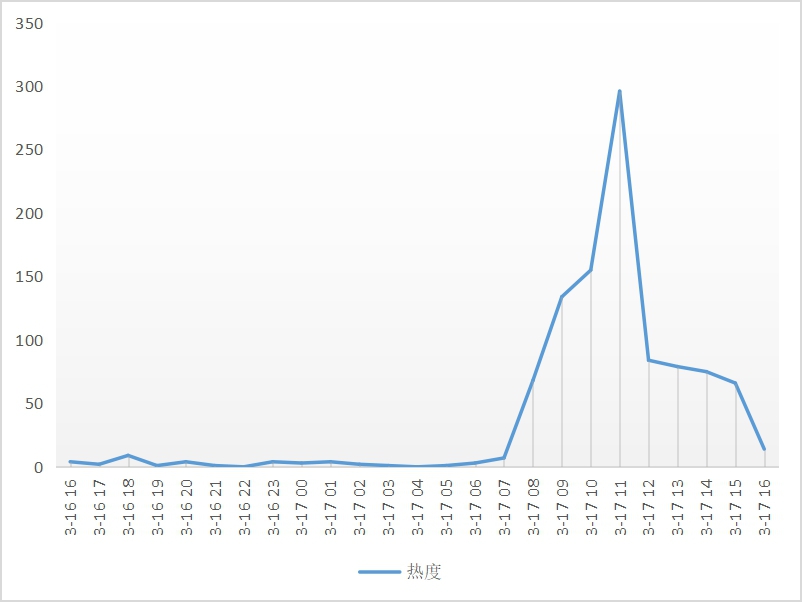Click x-axis label 3-17 09
This screenshot has height=602, width=802.
click(563, 507)
